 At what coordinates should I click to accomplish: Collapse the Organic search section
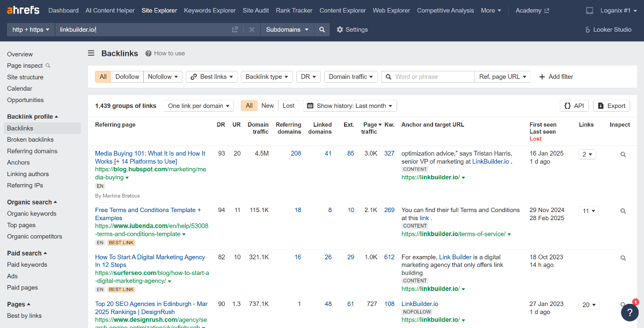[32, 202]
